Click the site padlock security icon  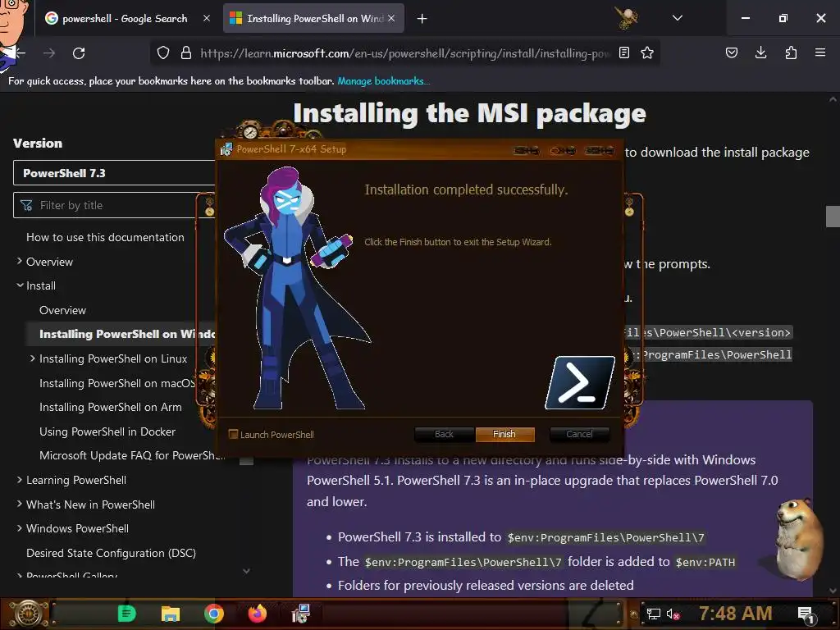[x=186, y=53]
